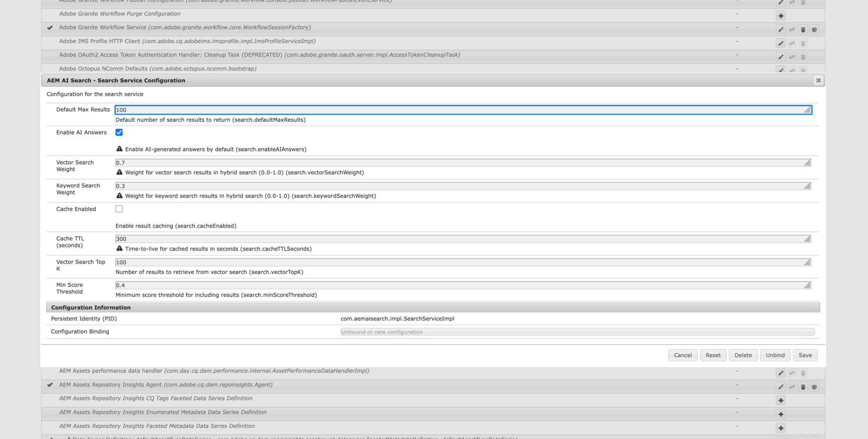Delete Adobe Granite Workflow Service configuration
Screen dimensions: 868x439
(803, 30)
